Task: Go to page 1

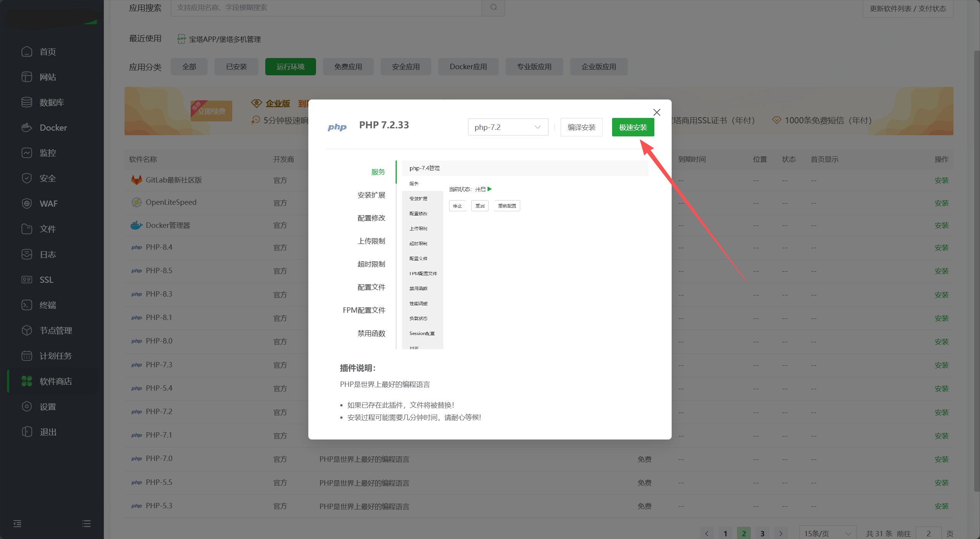Action: click(x=725, y=533)
